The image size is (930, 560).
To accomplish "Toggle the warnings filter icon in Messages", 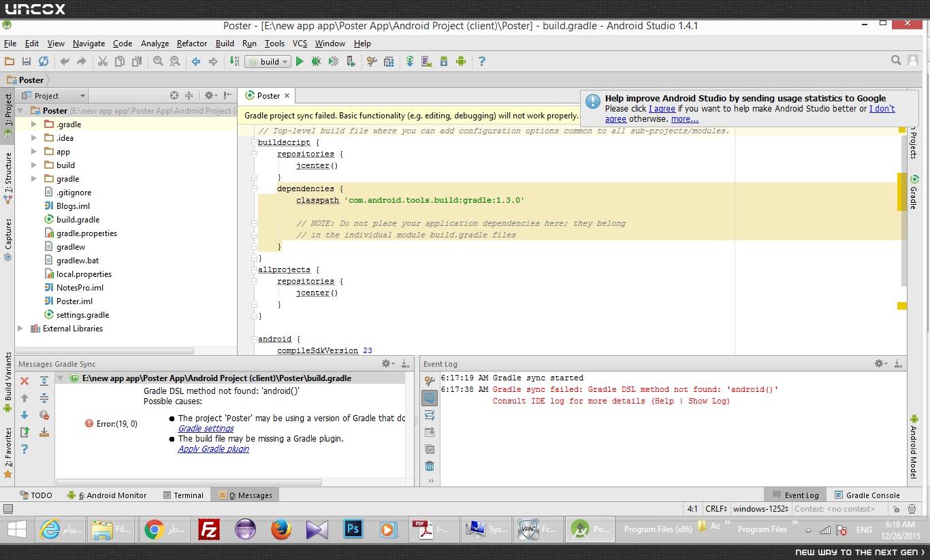I will coord(44,415).
